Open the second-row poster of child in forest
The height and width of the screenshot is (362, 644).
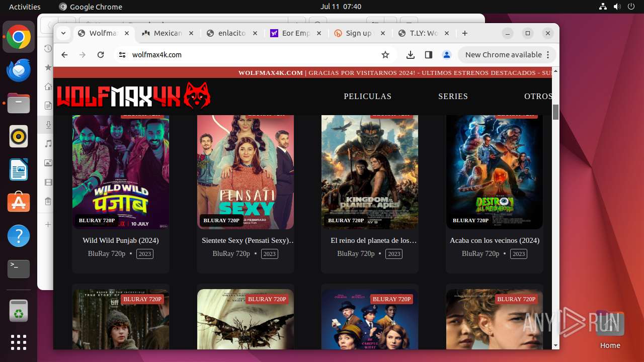click(121, 319)
